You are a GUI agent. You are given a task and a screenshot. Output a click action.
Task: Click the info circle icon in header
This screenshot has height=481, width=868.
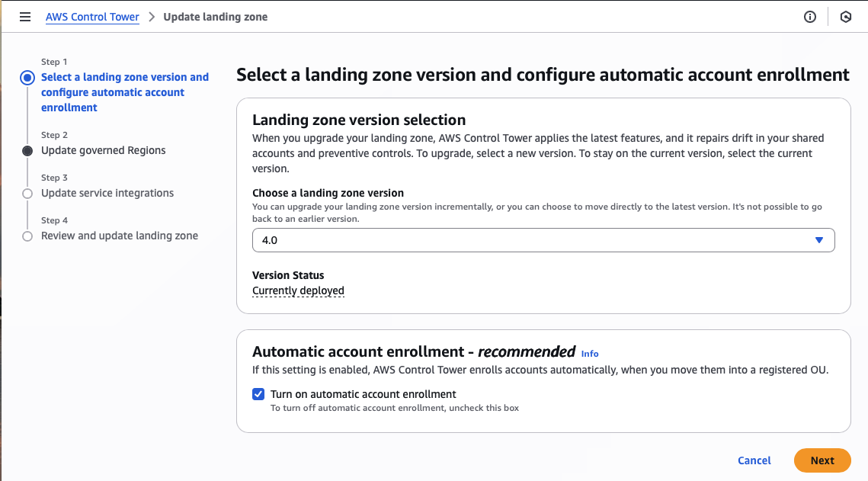click(810, 17)
